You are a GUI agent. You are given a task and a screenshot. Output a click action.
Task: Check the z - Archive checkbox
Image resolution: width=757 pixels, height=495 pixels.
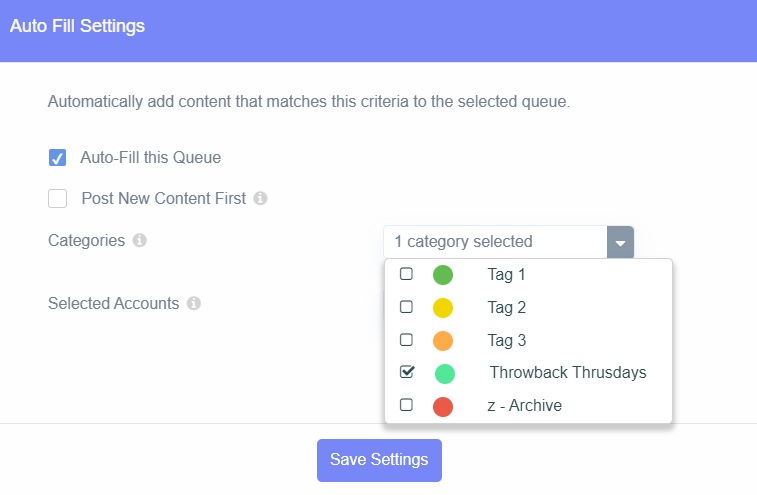tap(407, 404)
